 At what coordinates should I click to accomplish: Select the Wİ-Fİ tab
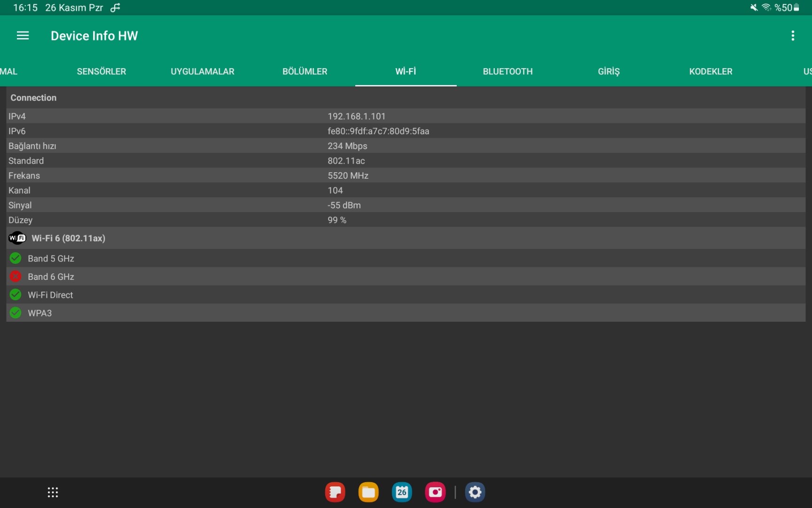click(406, 71)
